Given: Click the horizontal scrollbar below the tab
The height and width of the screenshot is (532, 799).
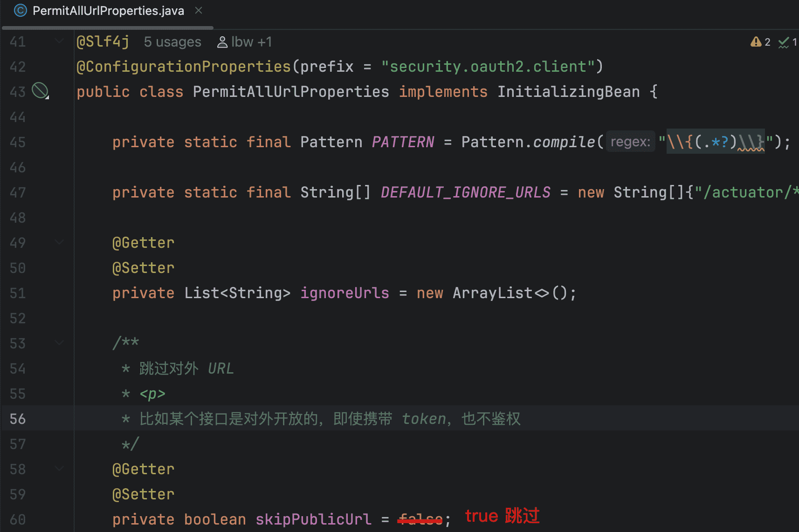Looking at the screenshot, I should (107, 28).
